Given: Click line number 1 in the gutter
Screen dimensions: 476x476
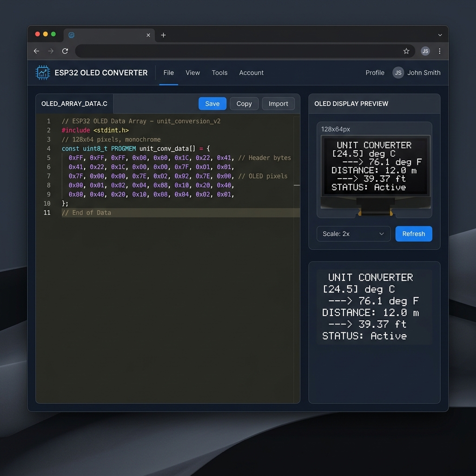Looking at the screenshot, I should coord(48,121).
